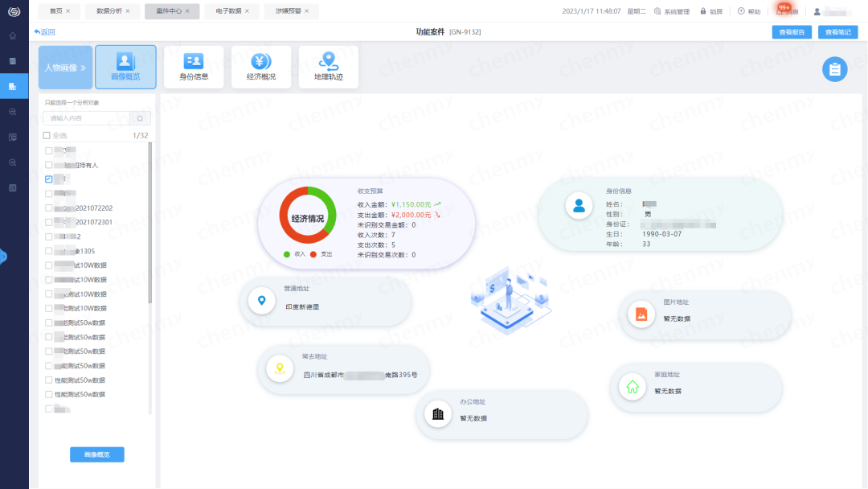The image size is (868, 489).
Task: Open the 经济概况 section icon
Action: [x=260, y=62]
